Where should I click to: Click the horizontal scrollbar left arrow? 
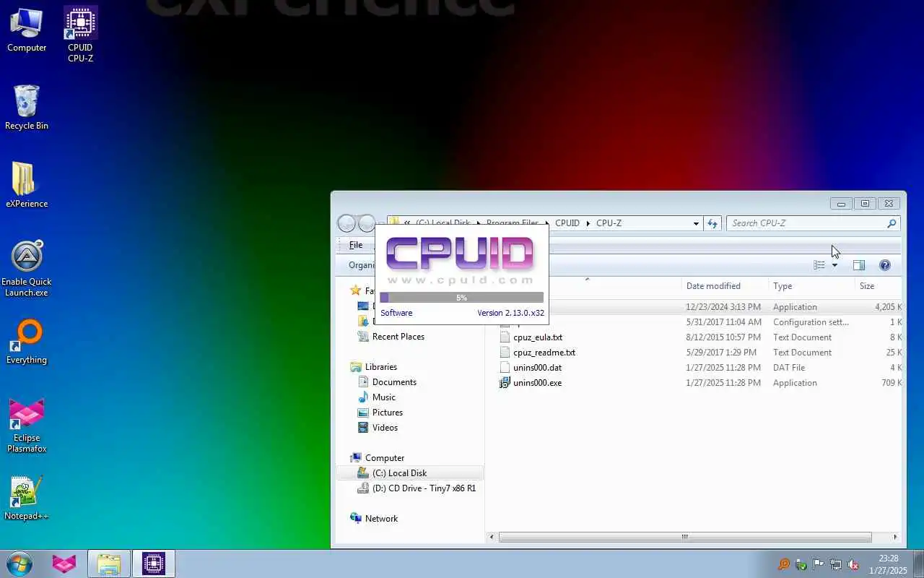coord(492,538)
